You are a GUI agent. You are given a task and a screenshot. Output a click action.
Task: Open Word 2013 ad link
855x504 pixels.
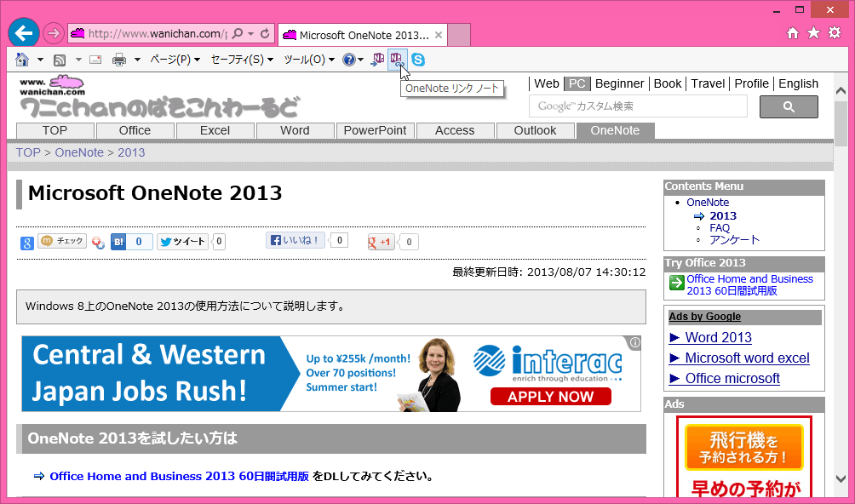click(x=718, y=338)
